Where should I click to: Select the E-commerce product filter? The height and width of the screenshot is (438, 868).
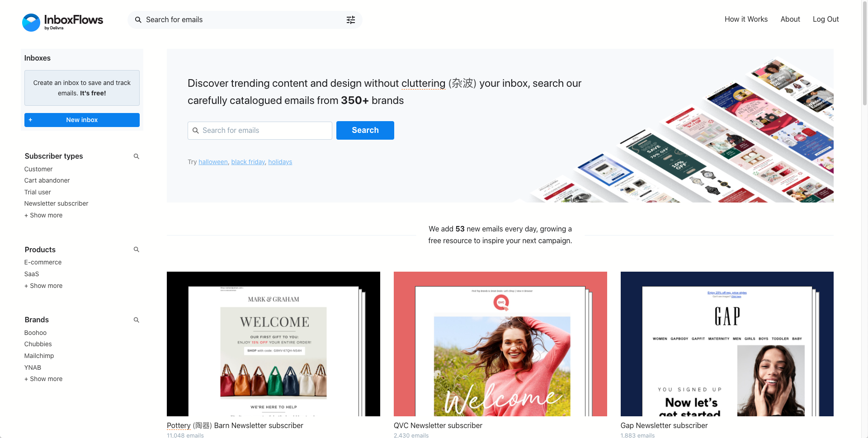click(43, 262)
